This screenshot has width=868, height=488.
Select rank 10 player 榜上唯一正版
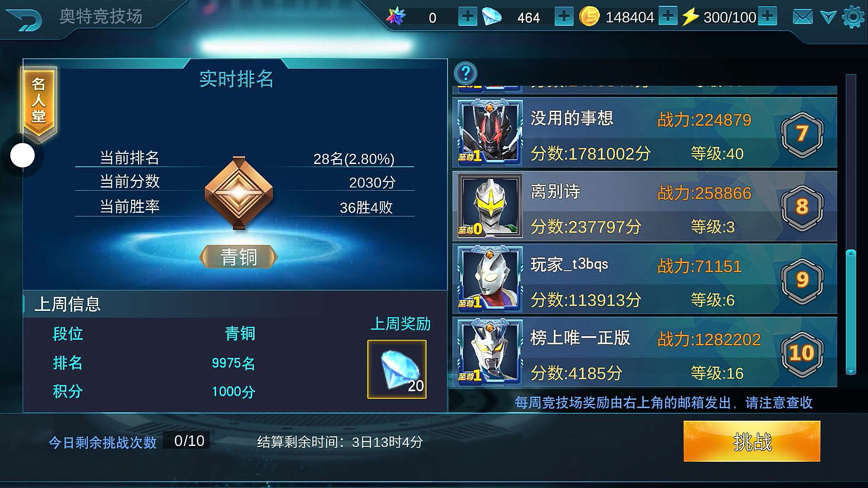pos(645,352)
